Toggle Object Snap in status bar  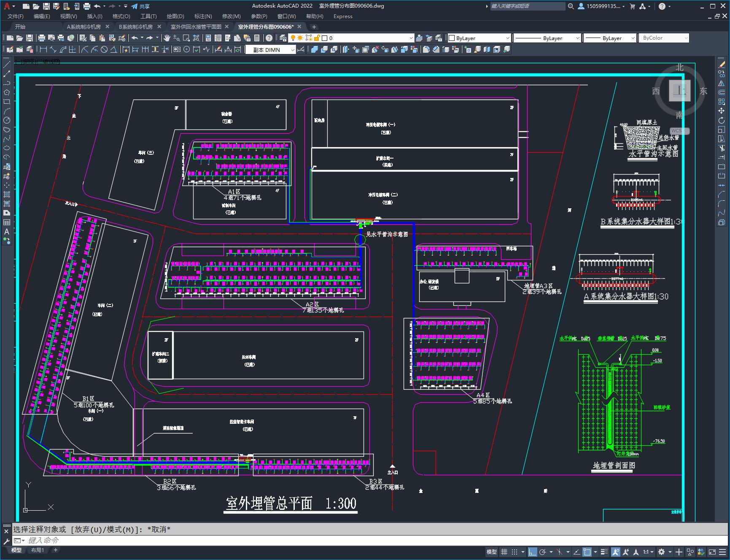point(587,552)
